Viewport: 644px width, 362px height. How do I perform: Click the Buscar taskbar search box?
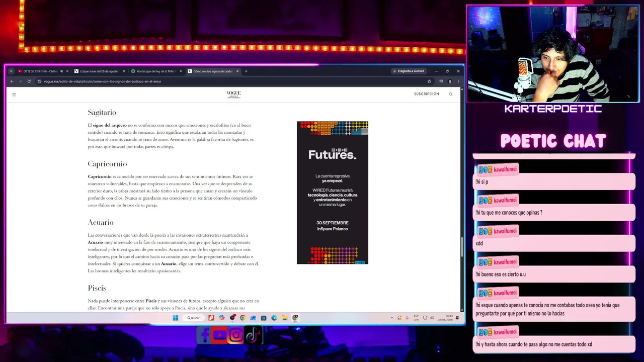pyautogui.click(x=193, y=318)
